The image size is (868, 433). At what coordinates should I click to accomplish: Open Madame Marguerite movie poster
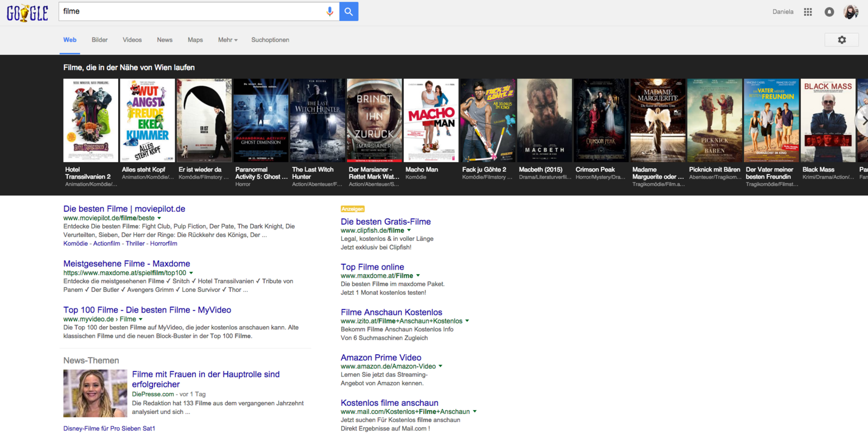tap(658, 120)
